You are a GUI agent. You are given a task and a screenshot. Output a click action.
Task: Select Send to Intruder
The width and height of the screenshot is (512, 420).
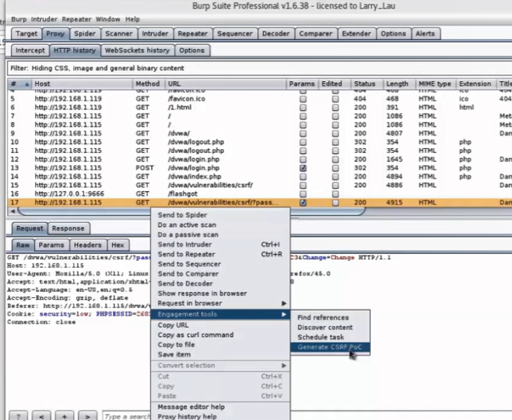click(x=221, y=245)
